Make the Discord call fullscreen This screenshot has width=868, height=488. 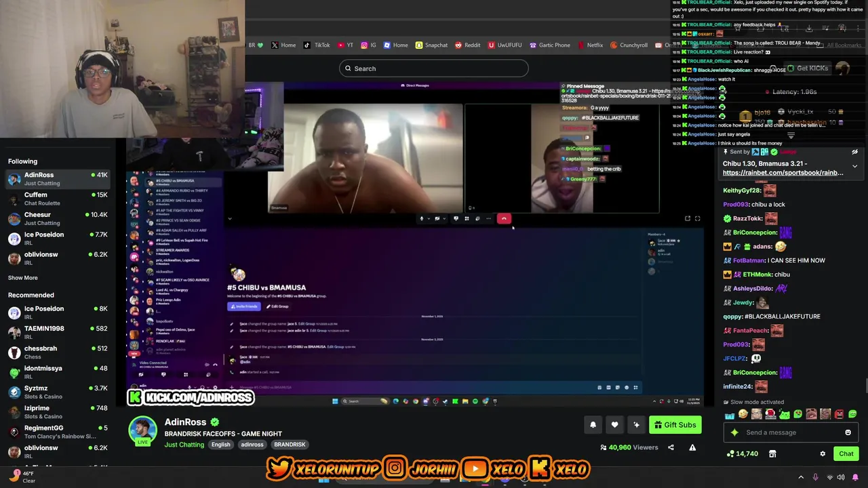click(x=697, y=218)
